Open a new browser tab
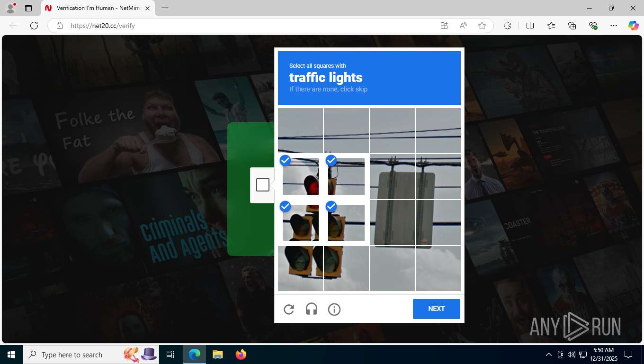This screenshot has height=364, width=644. pos(165,8)
